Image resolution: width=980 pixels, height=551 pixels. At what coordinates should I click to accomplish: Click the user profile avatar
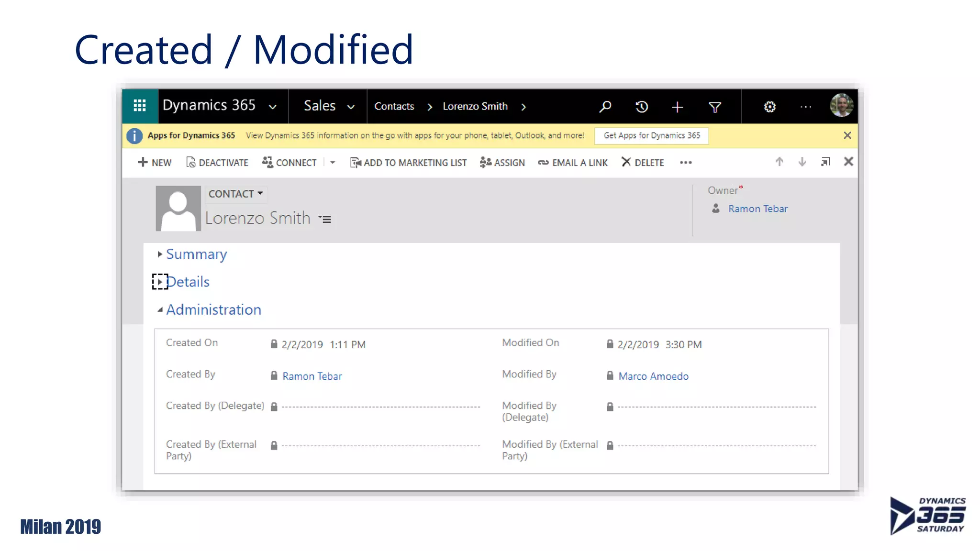pos(841,106)
